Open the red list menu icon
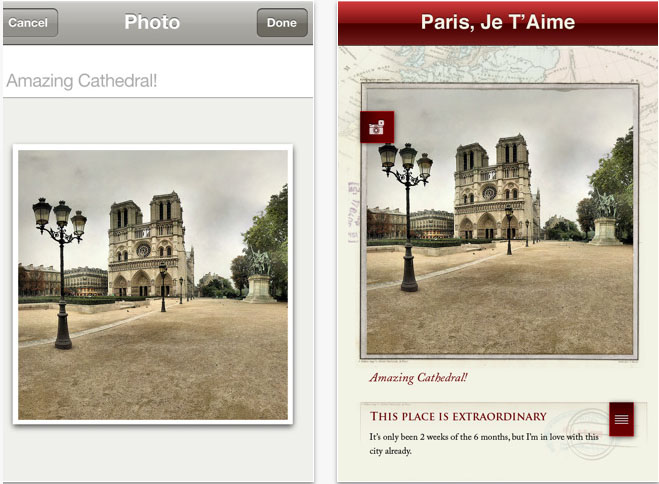The height and width of the screenshot is (484, 659). coord(621,419)
